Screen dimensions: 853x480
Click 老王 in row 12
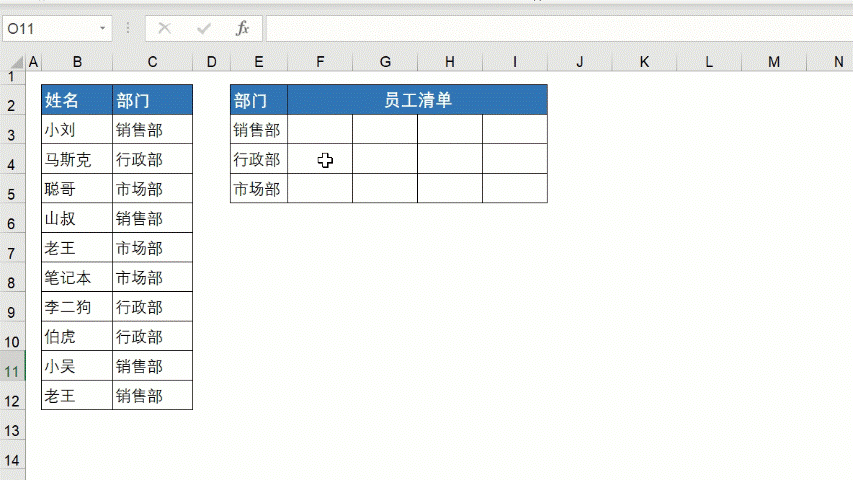(77, 395)
